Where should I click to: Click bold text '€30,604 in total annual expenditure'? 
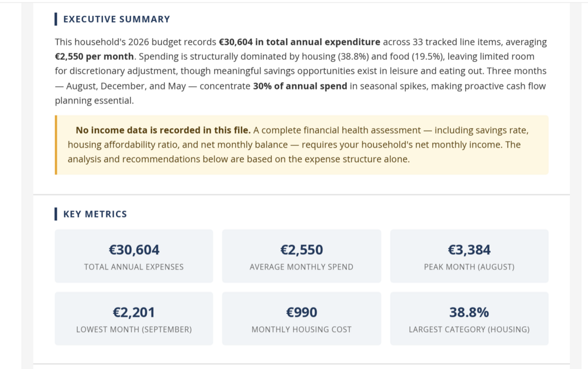pyautogui.click(x=300, y=42)
